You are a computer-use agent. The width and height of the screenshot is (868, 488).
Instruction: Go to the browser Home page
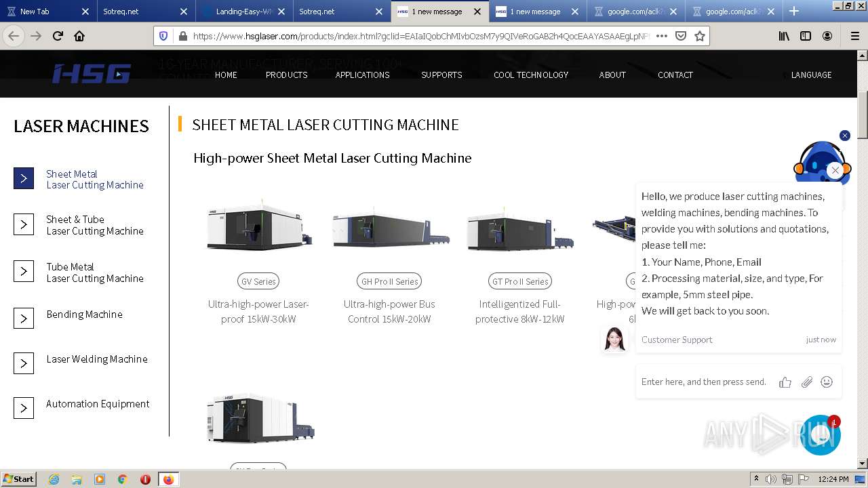[79, 36]
